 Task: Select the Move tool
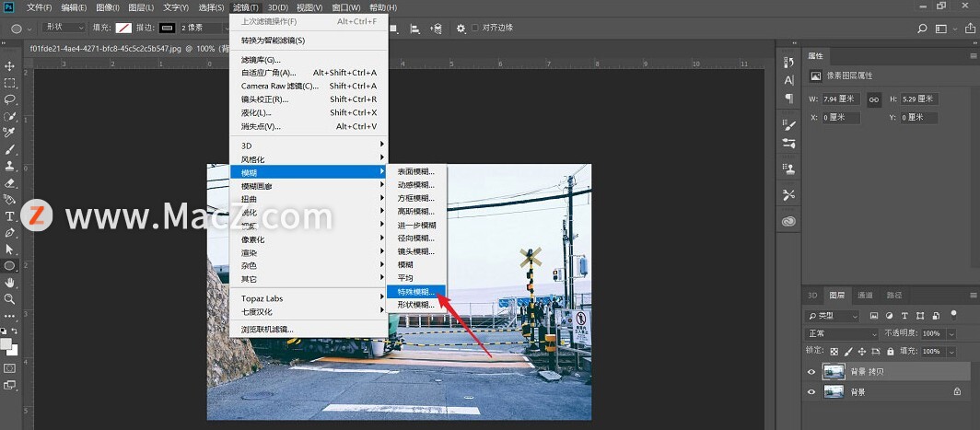(10, 66)
